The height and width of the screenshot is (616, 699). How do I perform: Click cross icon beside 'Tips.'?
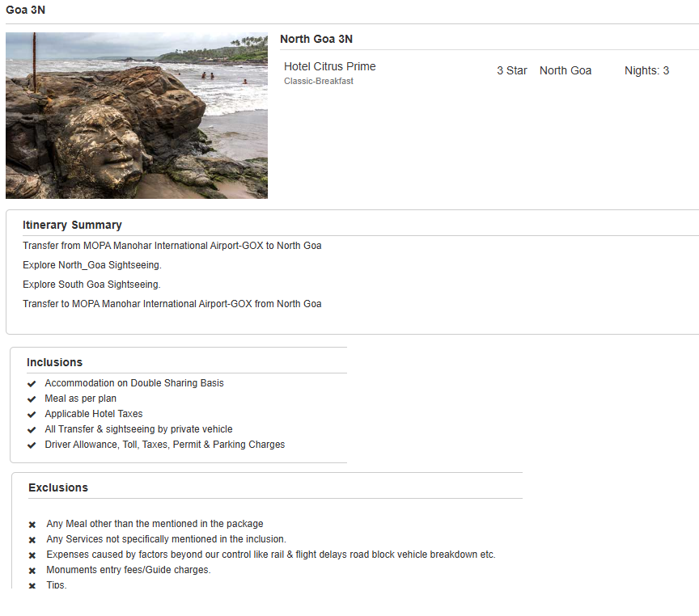click(x=32, y=586)
